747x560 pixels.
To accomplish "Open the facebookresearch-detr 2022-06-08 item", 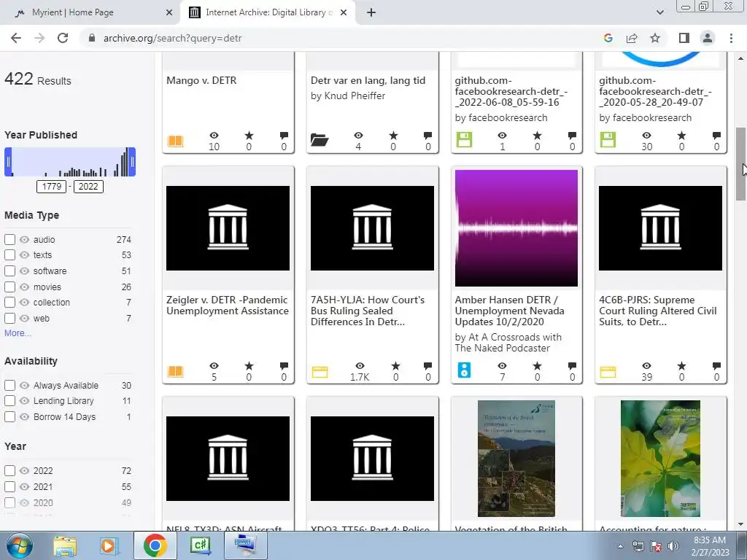I will (511, 91).
